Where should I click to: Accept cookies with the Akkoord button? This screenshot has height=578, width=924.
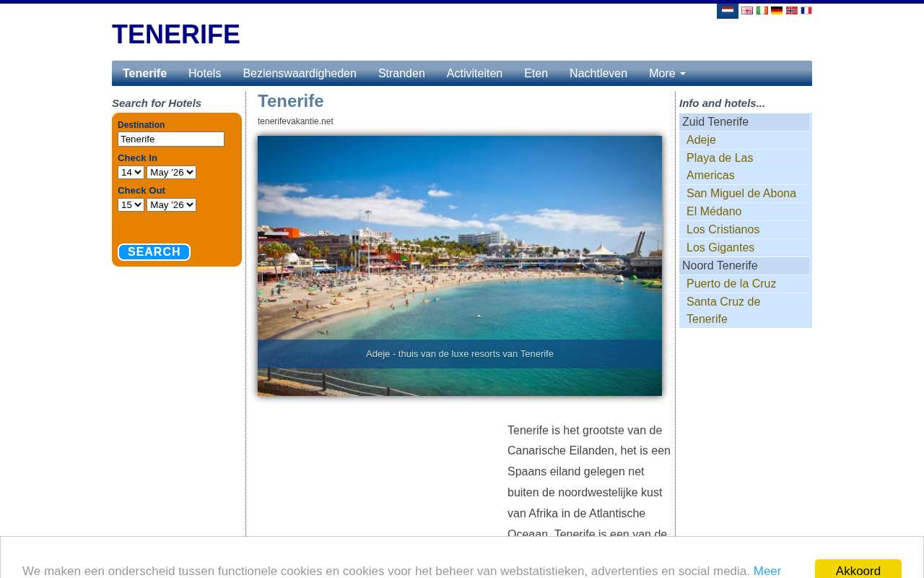858,569
